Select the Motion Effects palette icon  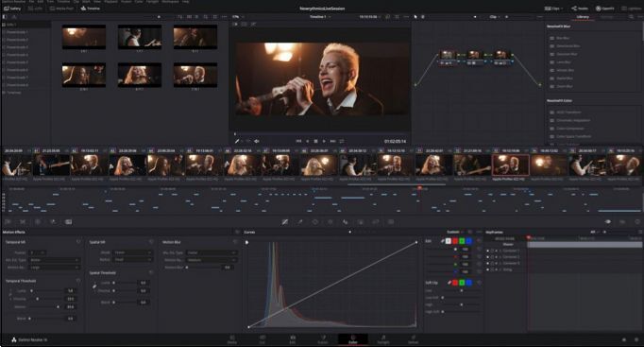point(68,221)
